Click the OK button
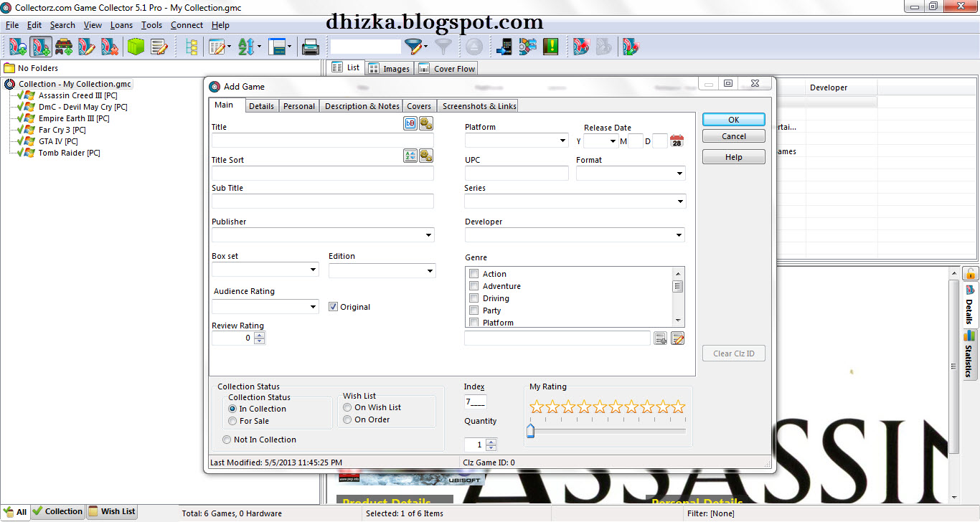The image size is (980, 522). (733, 120)
